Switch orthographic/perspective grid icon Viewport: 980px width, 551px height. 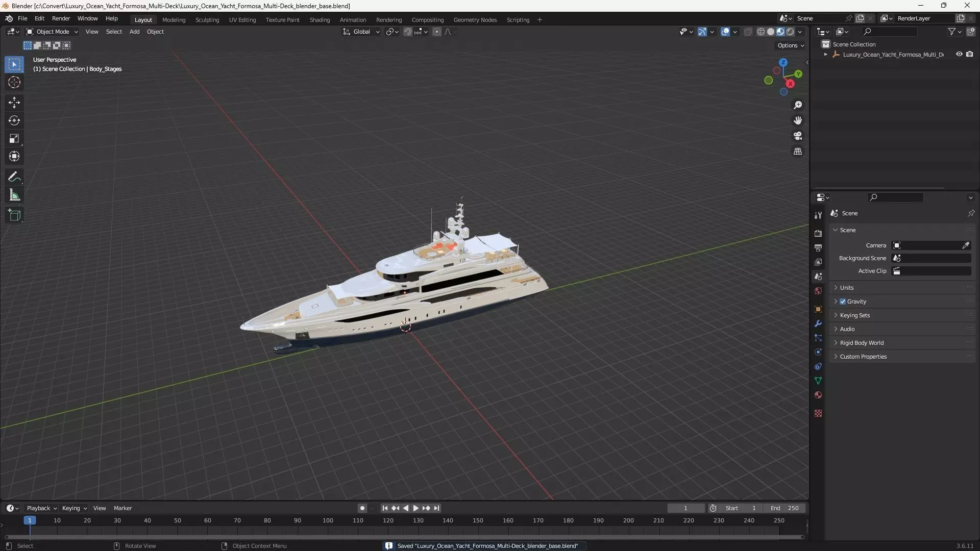(x=798, y=152)
